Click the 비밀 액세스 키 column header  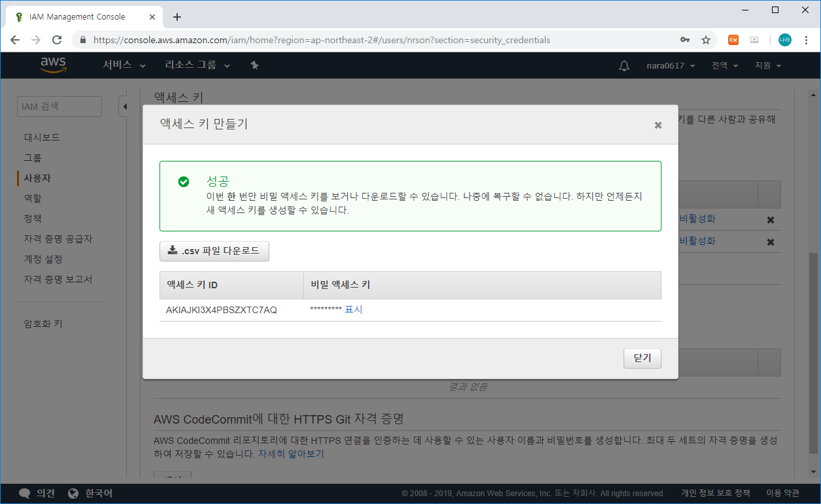tap(482, 285)
